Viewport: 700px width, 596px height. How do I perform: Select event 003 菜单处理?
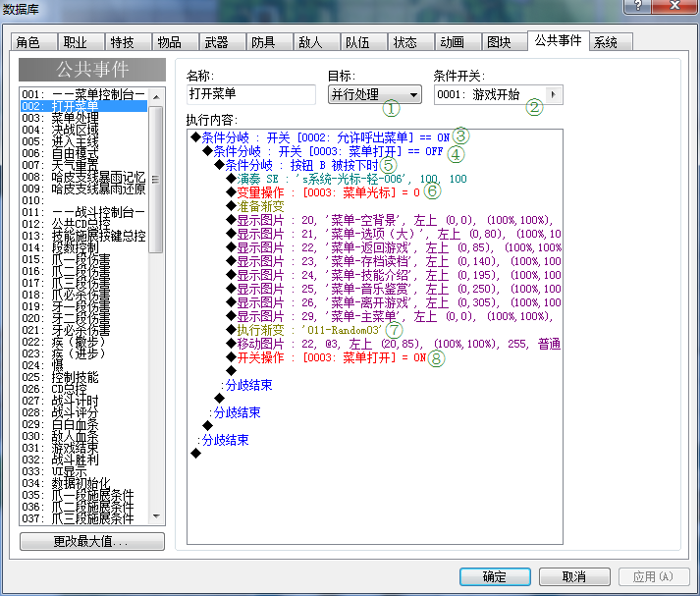point(83,118)
